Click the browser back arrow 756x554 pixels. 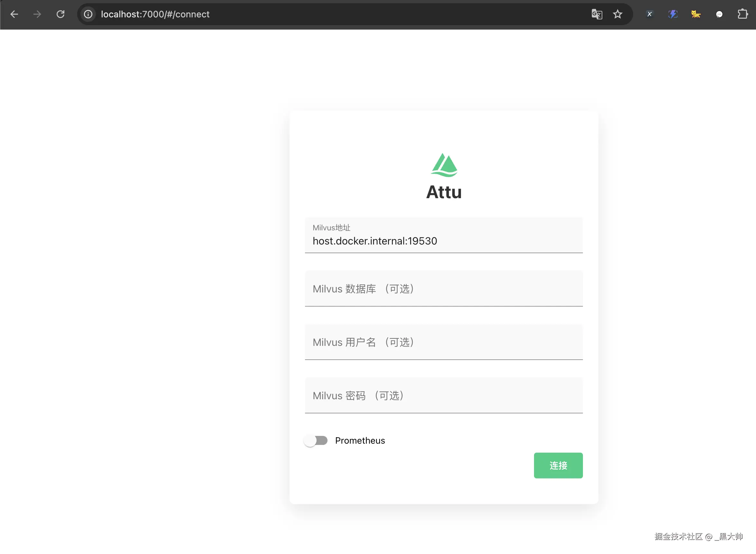[14, 14]
